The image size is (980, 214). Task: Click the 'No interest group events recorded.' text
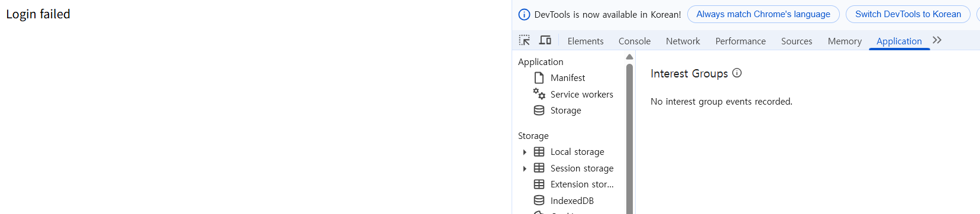[x=721, y=102]
